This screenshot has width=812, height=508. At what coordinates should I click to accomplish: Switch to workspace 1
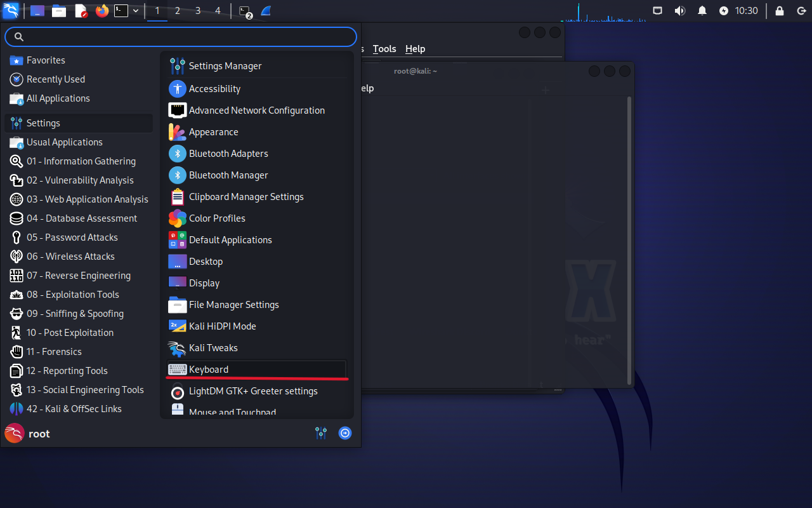pos(157,11)
